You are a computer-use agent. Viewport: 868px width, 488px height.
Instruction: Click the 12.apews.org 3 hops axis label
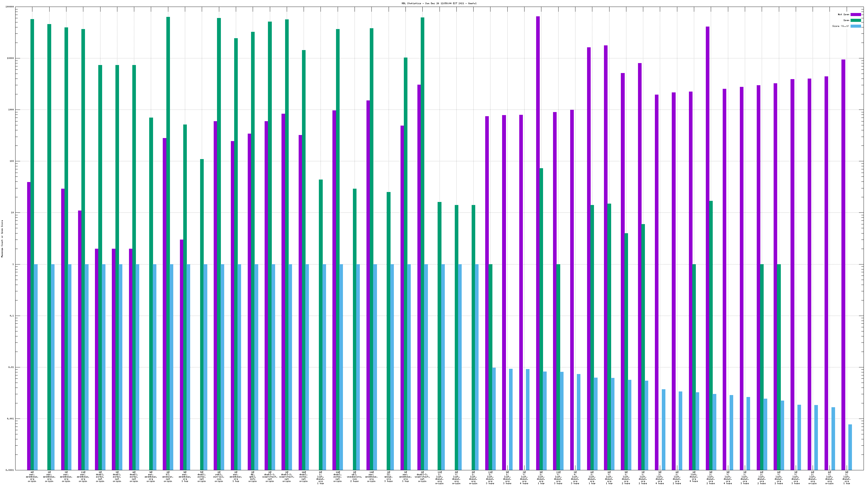point(389,477)
